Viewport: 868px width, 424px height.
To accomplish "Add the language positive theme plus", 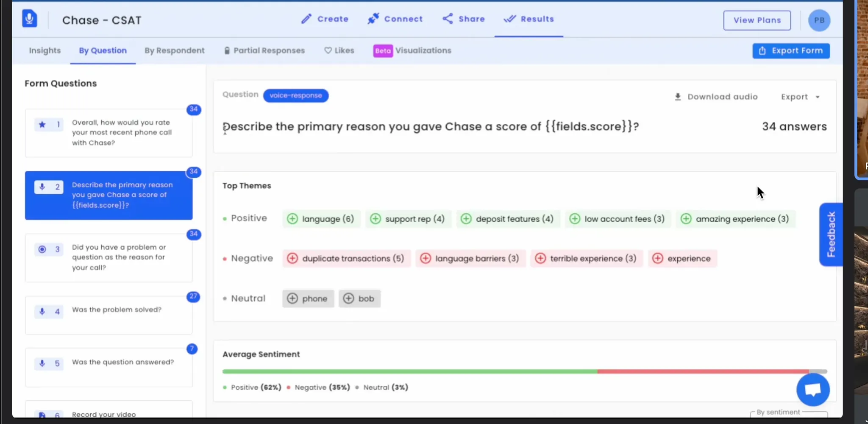I will (x=292, y=219).
